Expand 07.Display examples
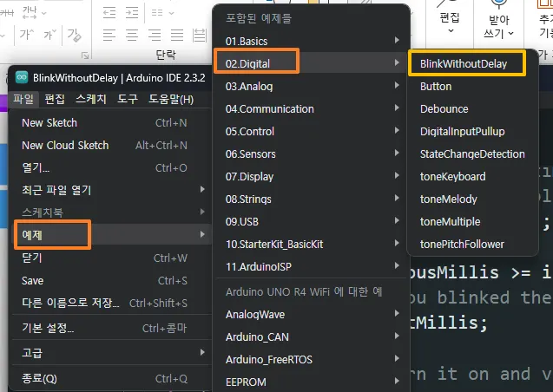Image resolution: width=553 pixels, height=392 pixels. [x=312, y=176]
